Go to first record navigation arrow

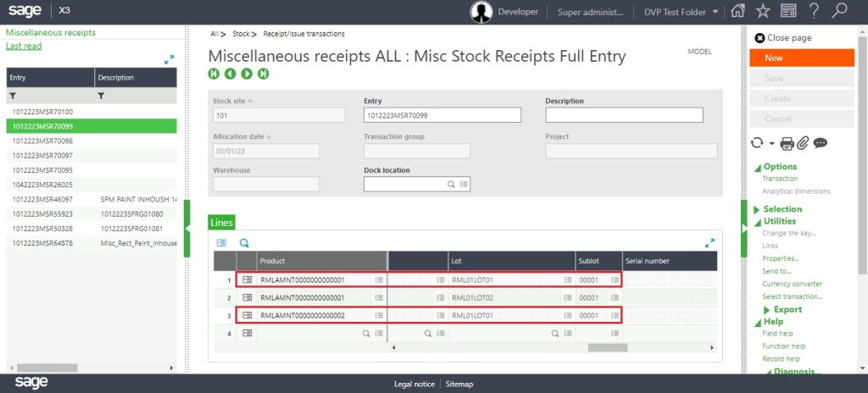(213, 74)
